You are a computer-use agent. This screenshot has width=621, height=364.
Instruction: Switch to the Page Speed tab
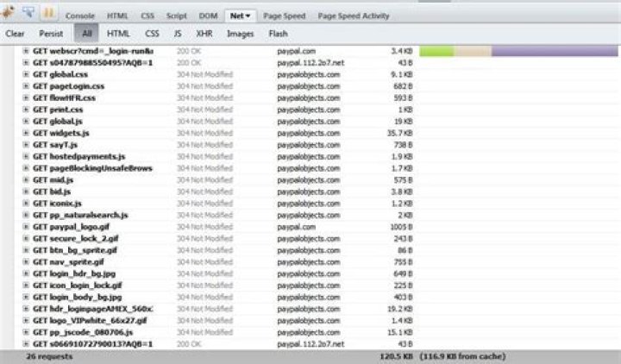tap(285, 16)
